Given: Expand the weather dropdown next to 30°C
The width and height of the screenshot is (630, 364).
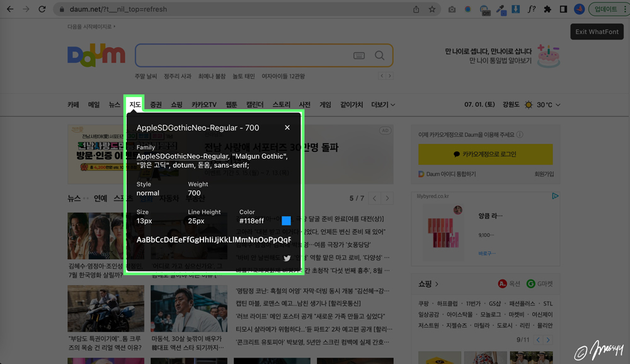Looking at the screenshot, I should [x=558, y=105].
